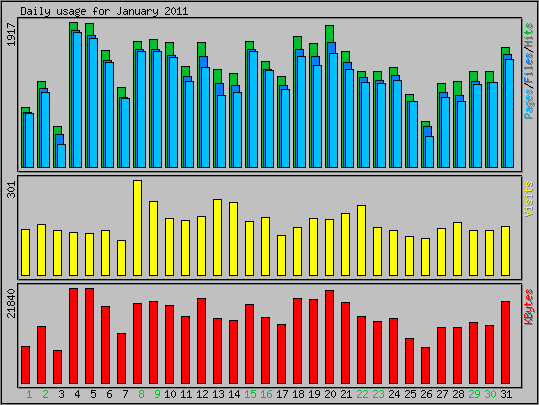Click the yellow Visits legend label

(529, 199)
